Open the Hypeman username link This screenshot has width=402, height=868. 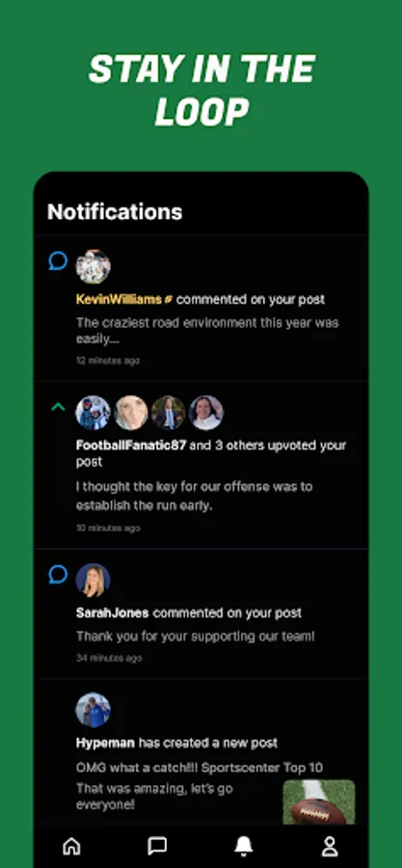pos(105,743)
